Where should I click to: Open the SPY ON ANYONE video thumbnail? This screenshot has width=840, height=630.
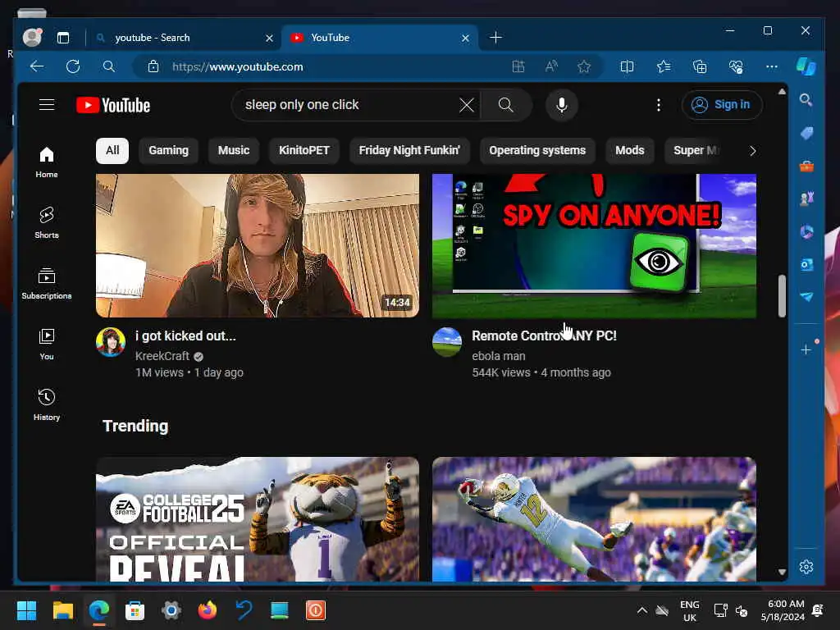[594, 245]
